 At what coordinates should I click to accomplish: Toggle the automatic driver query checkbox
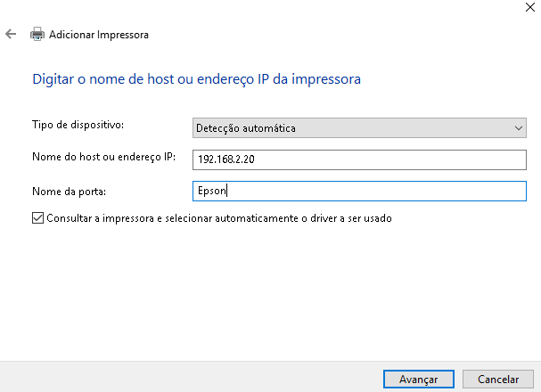pos(37,217)
